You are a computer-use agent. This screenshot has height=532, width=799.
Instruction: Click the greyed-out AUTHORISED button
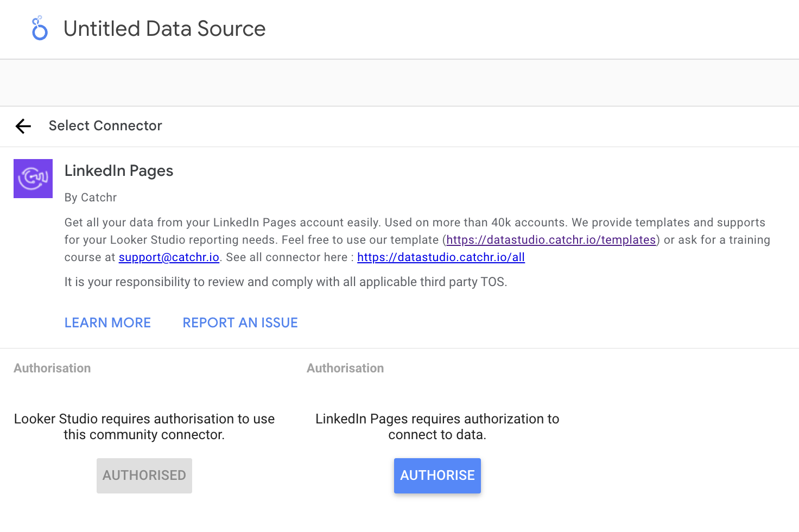[x=144, y=476]
